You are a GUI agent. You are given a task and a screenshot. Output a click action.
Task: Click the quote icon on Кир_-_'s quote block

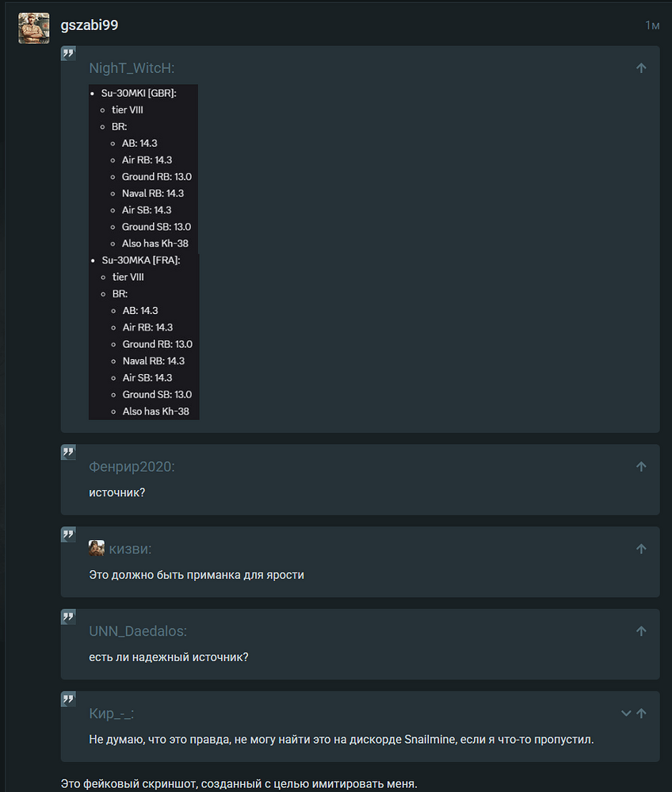68,699
